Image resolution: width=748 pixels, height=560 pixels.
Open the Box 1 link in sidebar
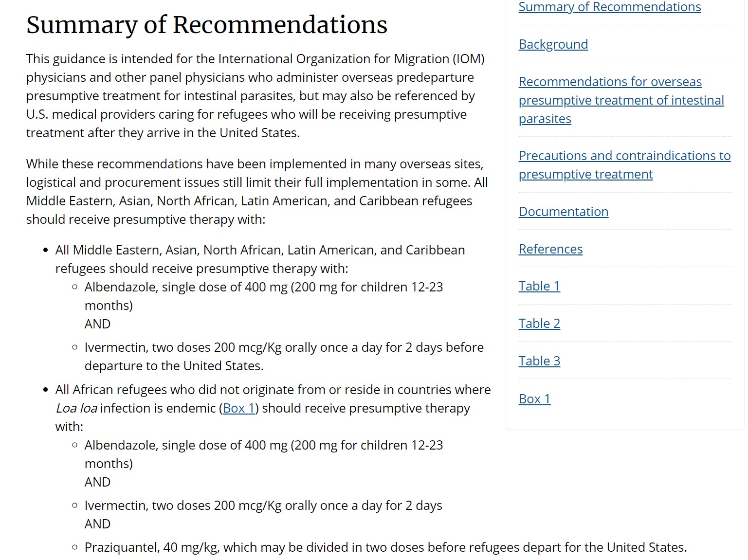[x=534, y=399]
